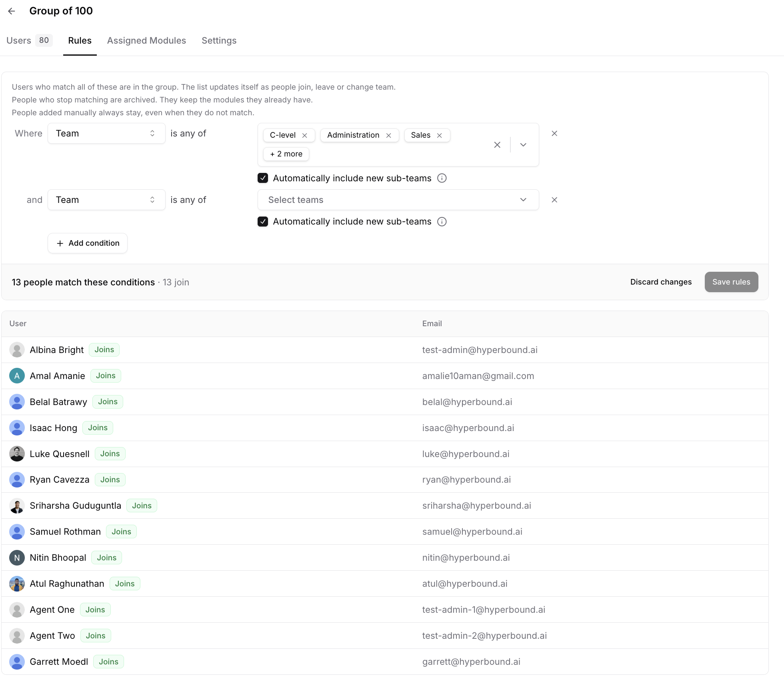Clear all selected teams in first condition
This screenshot has width=784, height=686.
click(497, 145)
